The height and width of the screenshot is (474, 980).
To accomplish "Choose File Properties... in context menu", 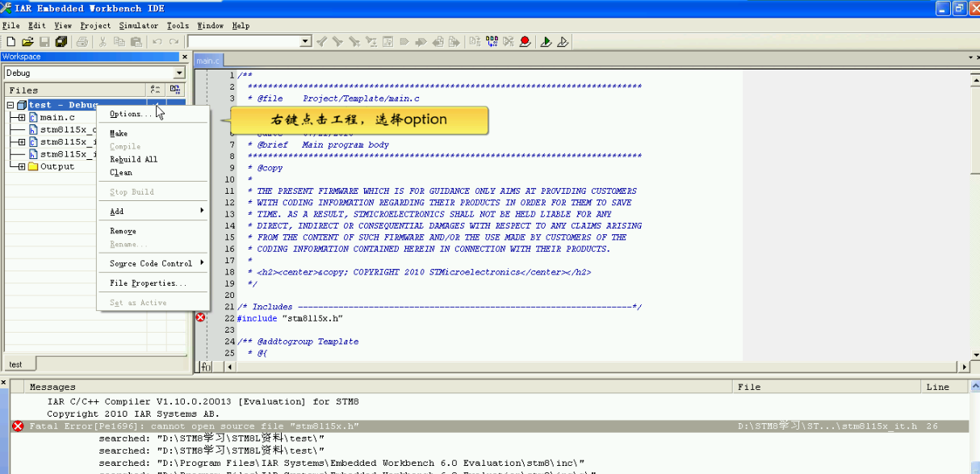I will [x=153, y=283].
